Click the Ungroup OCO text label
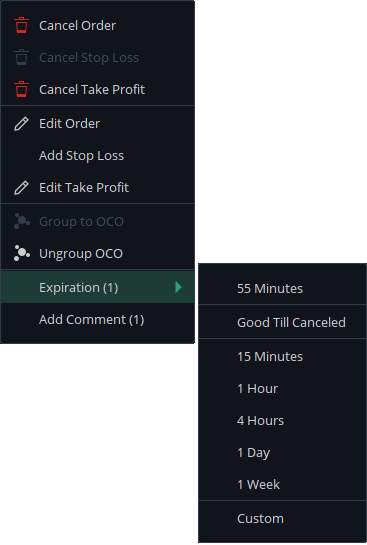The height and width of the screenshot is (545, 367). pyautogui.click(x=81, y=254)
